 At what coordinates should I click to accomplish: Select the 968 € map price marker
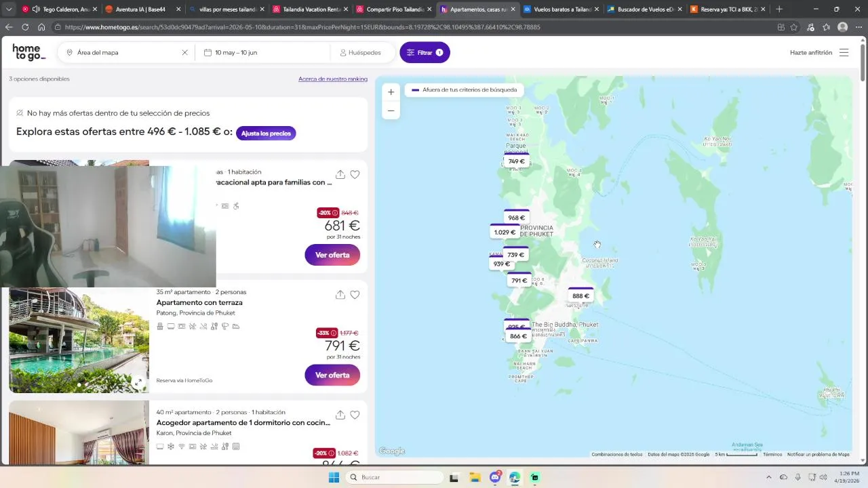click(x=517, y=218)
